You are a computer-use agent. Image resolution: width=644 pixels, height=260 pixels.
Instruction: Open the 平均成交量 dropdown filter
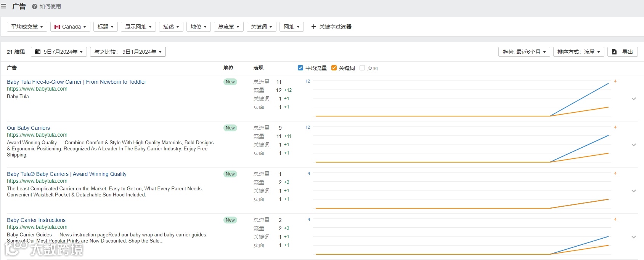27,27
